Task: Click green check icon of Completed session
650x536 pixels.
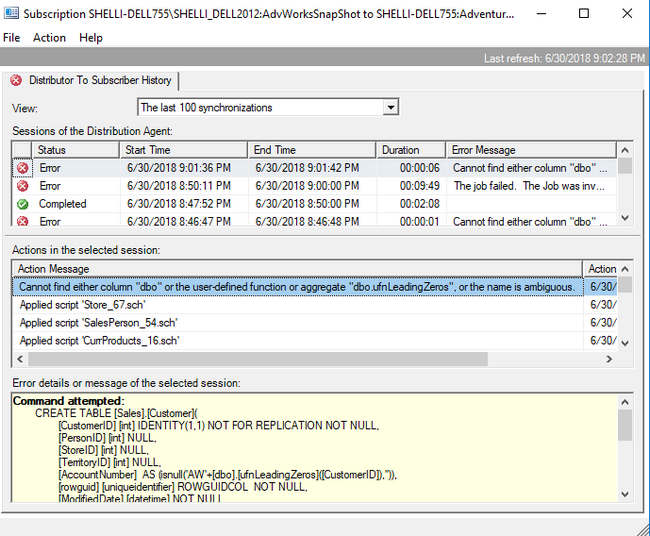Action: [22, 204]
